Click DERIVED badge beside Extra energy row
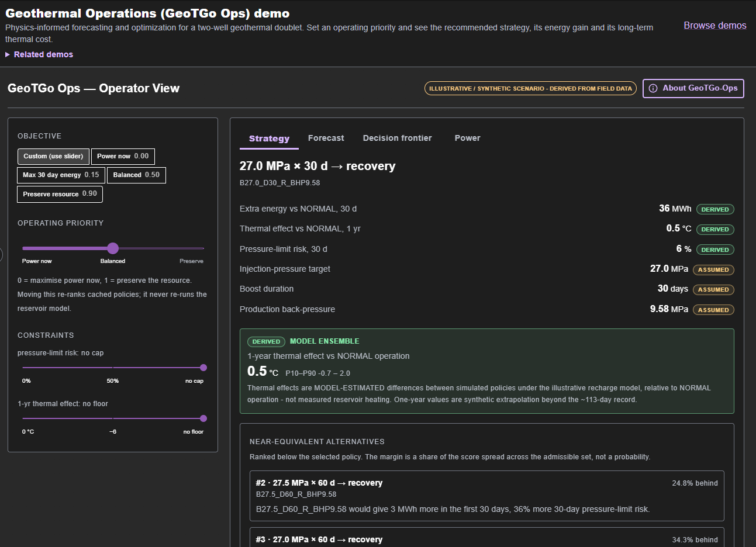756x547 pixels. (715, 209)
